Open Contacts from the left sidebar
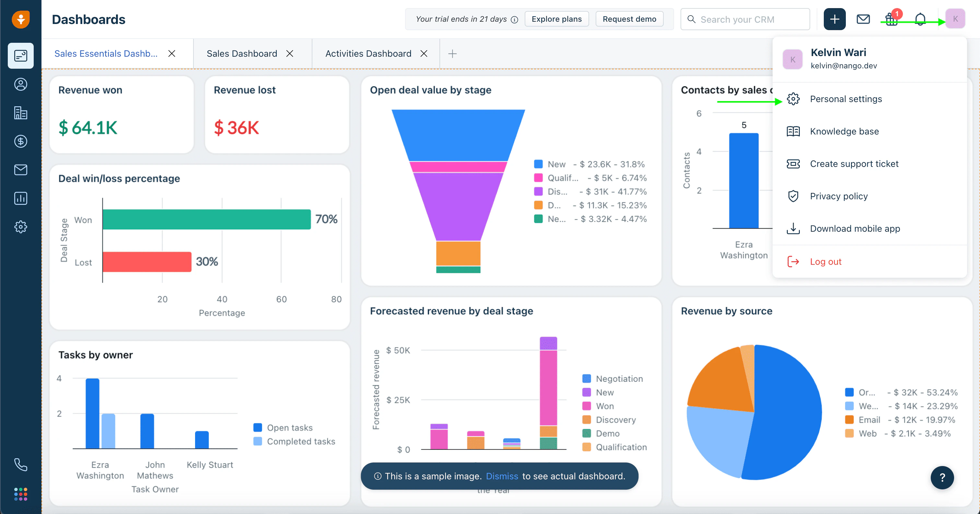This screenshot has height=514, width=980. 20,84
